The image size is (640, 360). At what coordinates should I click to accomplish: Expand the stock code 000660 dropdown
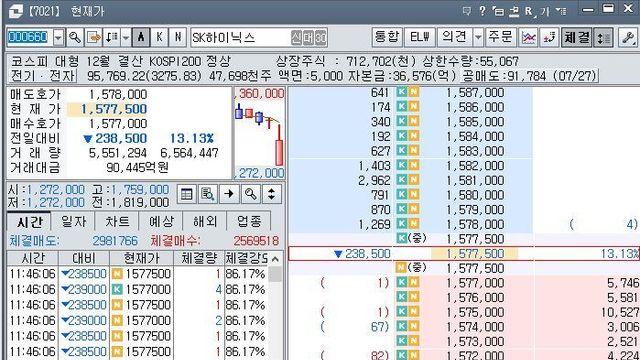58,38
